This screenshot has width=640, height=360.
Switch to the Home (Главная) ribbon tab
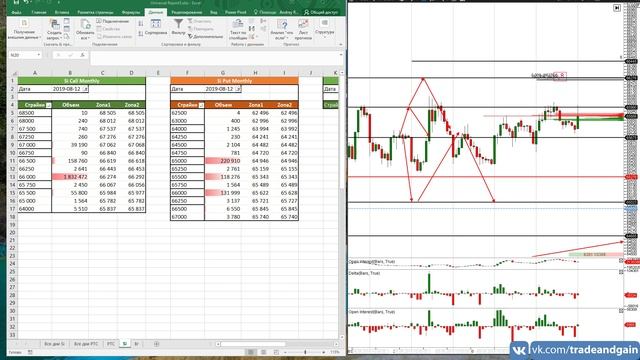tap(39, 12)
